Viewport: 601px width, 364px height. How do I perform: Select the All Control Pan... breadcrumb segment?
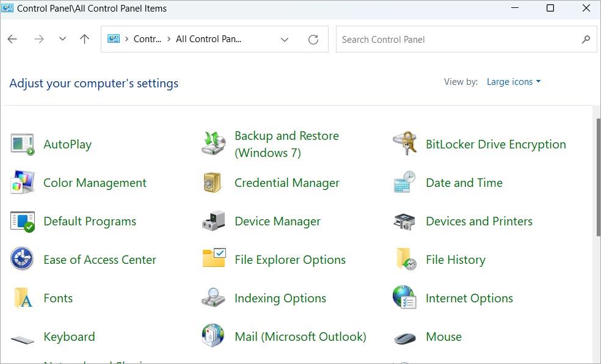(208, 39)
